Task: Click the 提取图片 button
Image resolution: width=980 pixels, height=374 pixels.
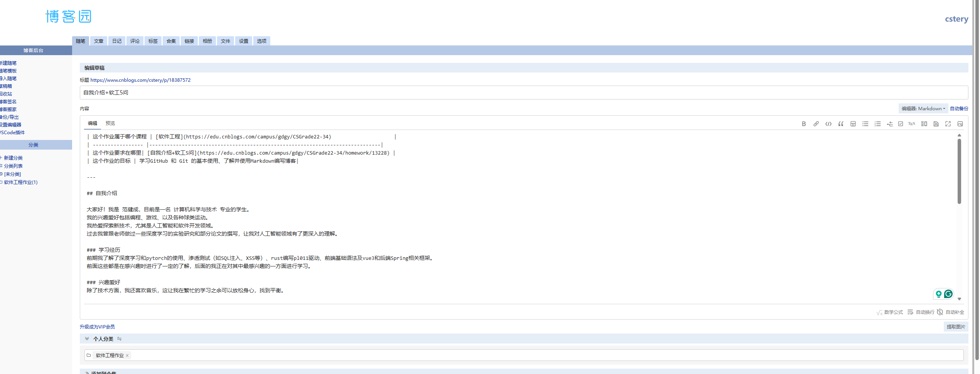Action: coord(956,327)
